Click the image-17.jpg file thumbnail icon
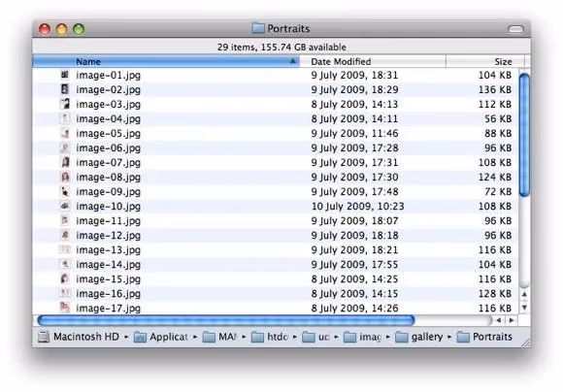This screenshot has width=563, height=392. tap(65, 308)
